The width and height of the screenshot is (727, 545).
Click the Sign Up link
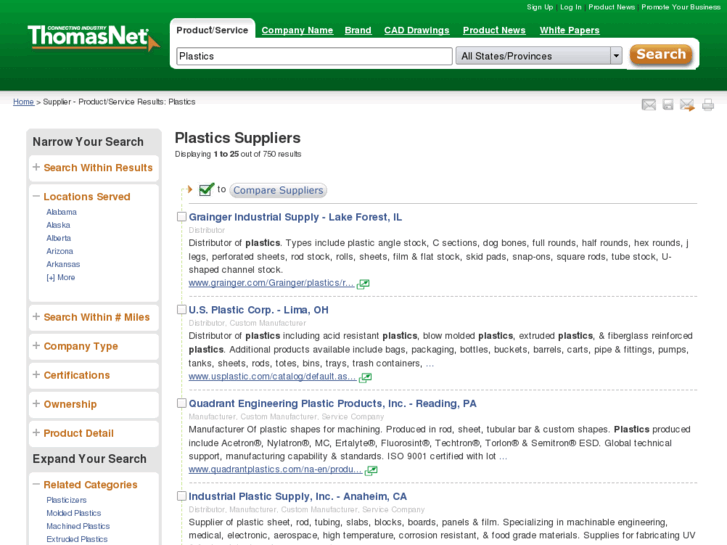540,7
